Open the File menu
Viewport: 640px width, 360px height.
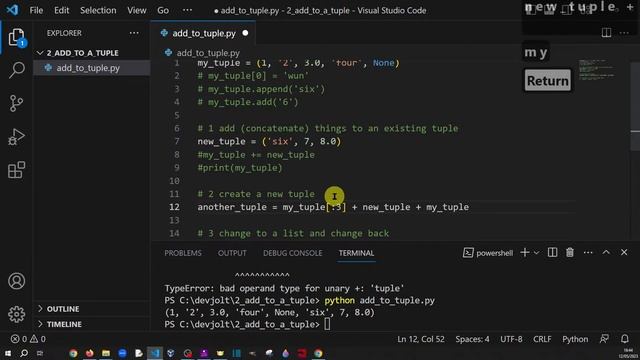pyautogui.click(x=36, y=10)
